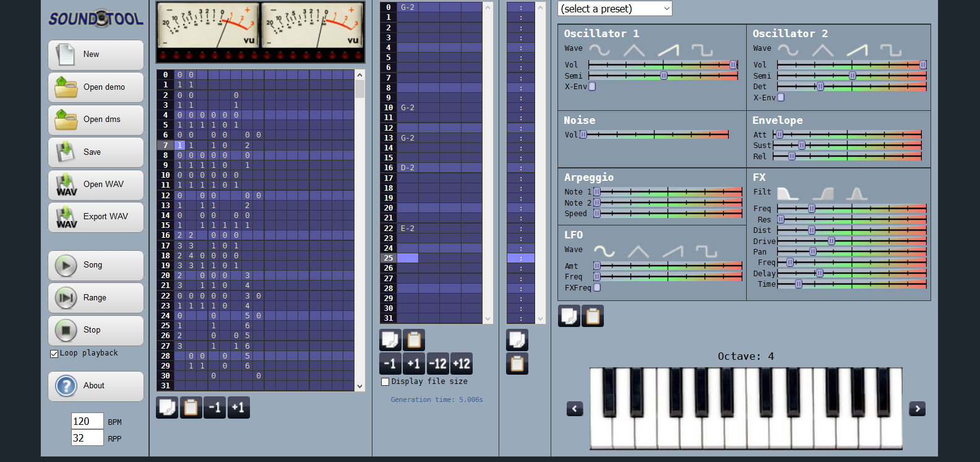Select sine wave for Oscillator 2
980x462 pixels.
pyautogui.click(x=788, y=50)
